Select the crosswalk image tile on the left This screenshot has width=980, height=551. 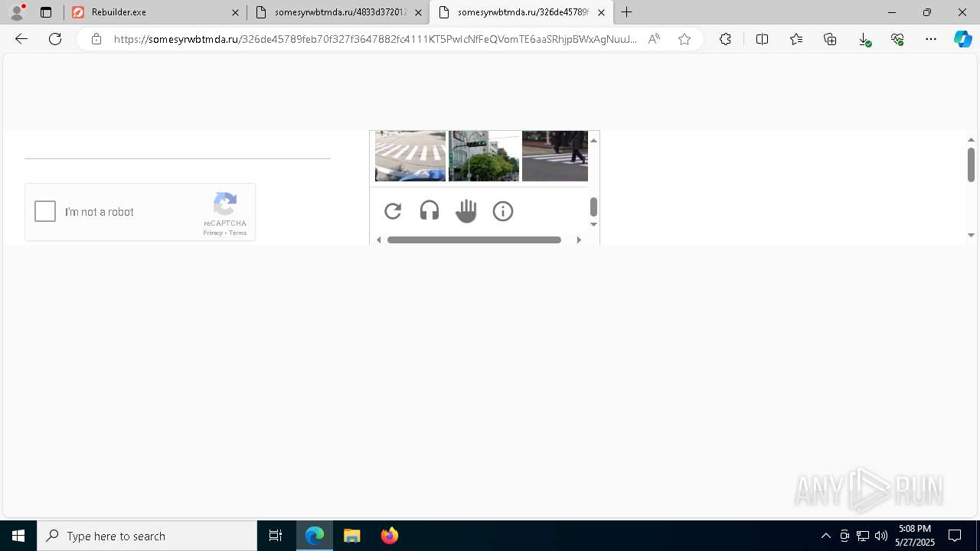click(x=410, y=156)
